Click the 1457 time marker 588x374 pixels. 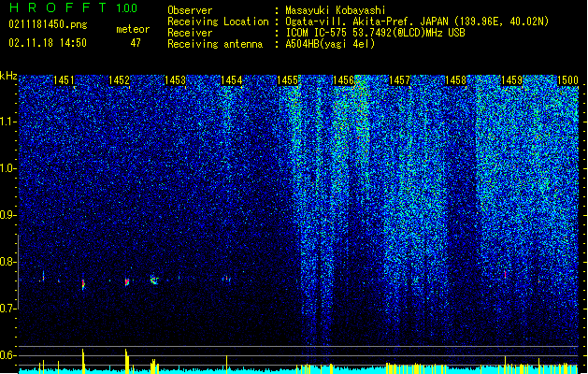[x=400, y=80]
